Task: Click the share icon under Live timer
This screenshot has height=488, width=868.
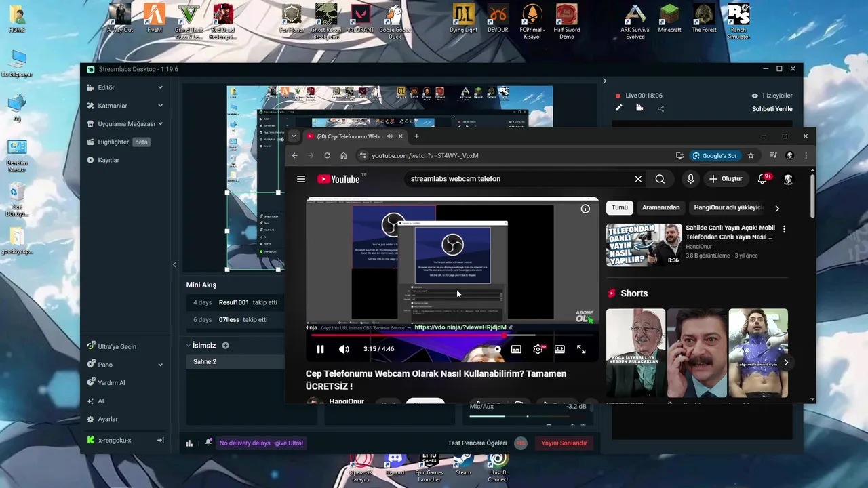Action: [x=660, y=108]
